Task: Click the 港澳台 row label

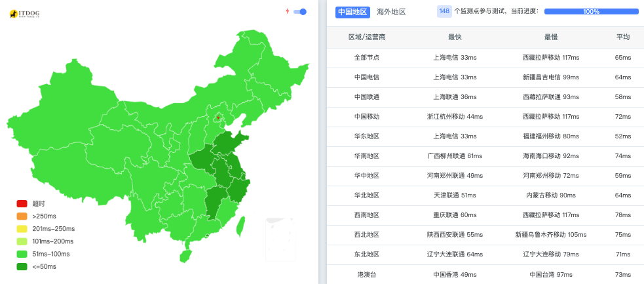Action: (x=367, y=274)
